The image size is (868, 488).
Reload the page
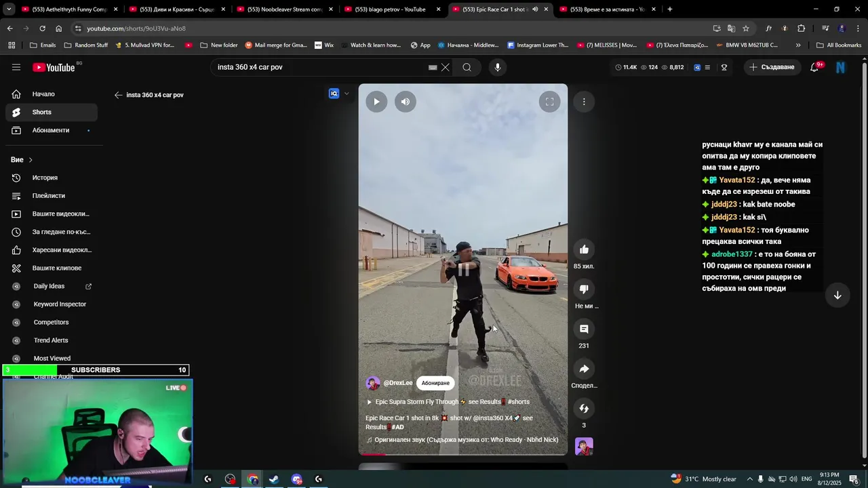click(x=42, y=28)
